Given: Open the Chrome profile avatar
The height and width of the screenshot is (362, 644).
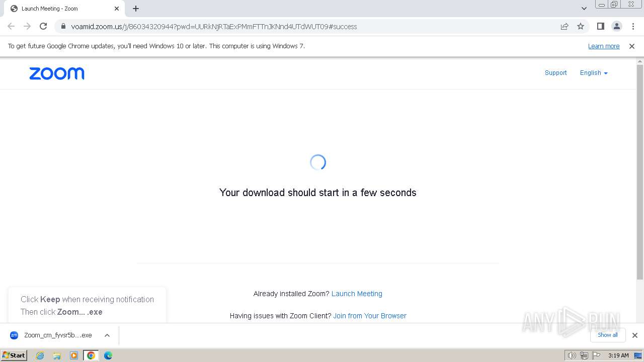Looking at the screenshot, I should [x=617, y=27].
